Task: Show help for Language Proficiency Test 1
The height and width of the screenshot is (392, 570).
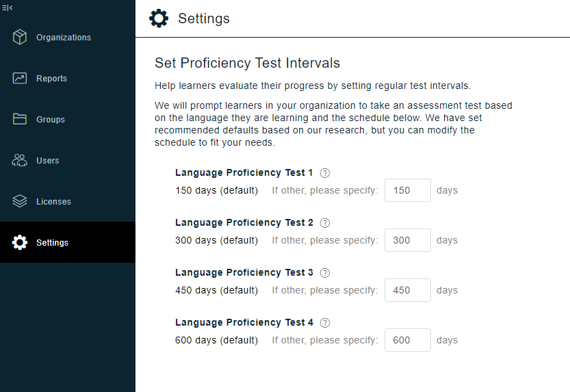Action: pos(325,173)
